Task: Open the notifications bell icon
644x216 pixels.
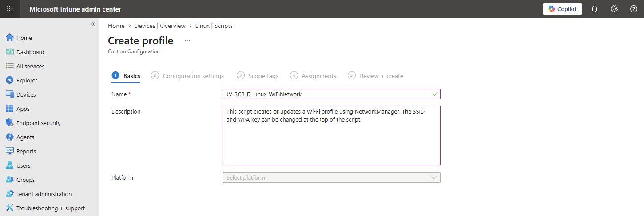Action: click(595, 9)
